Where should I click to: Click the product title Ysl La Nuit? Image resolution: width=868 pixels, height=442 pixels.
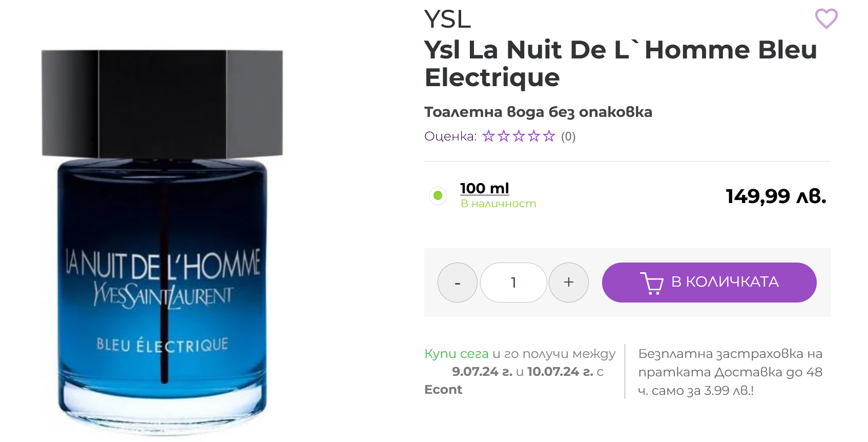pyautogui.click(x=621, y=64)
